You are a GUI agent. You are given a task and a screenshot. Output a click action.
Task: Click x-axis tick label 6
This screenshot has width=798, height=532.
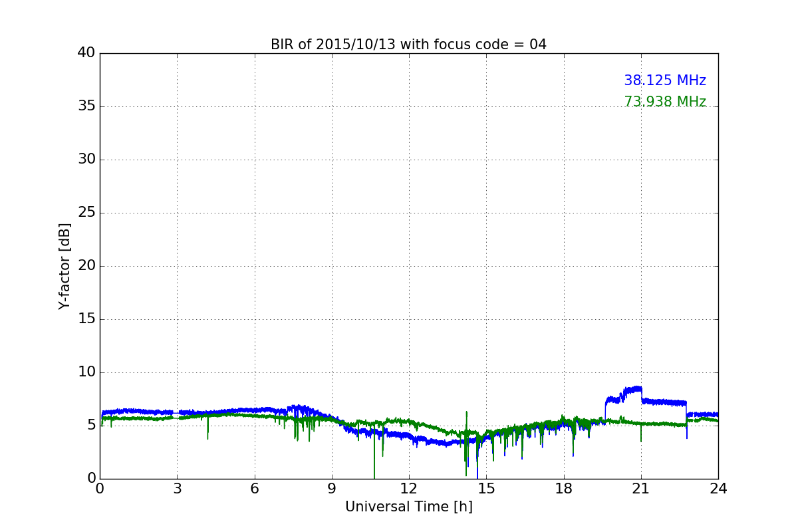255,489
